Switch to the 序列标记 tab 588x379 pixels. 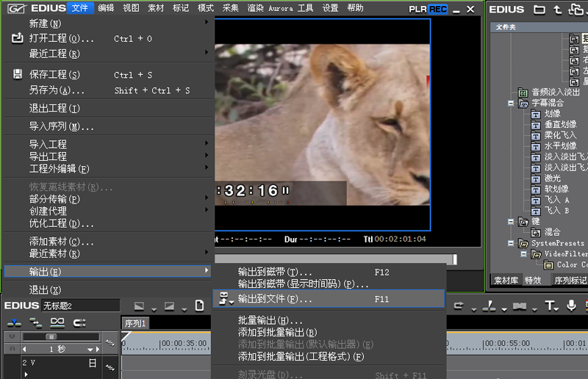570,280
